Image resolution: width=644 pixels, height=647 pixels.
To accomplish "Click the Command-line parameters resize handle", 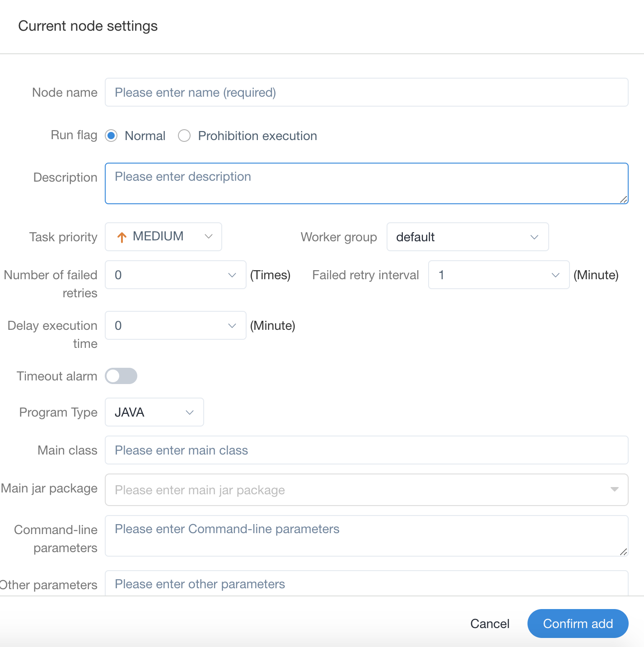I will (x=624, y=552).
